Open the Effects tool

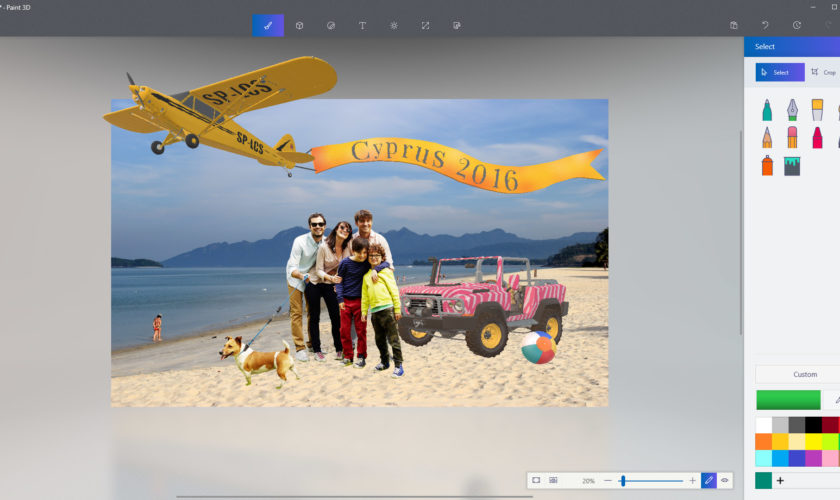point(394,25)
